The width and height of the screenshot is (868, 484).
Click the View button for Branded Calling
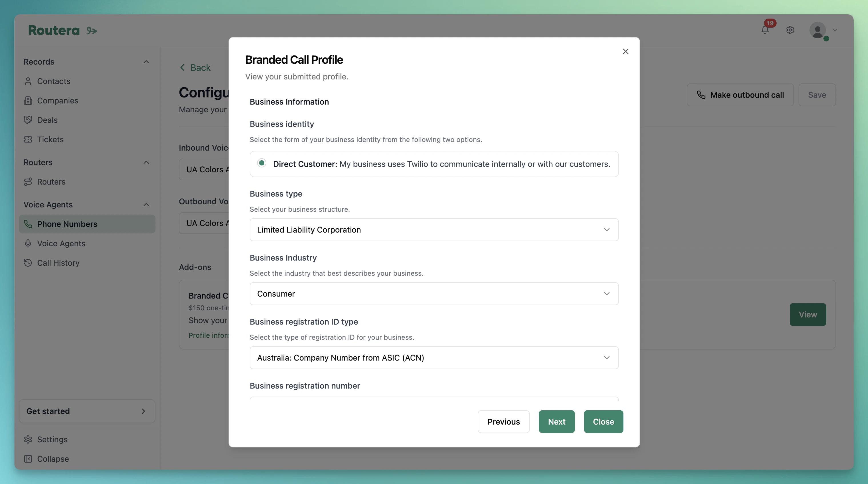pyautogui.click(x=808, y=314)
